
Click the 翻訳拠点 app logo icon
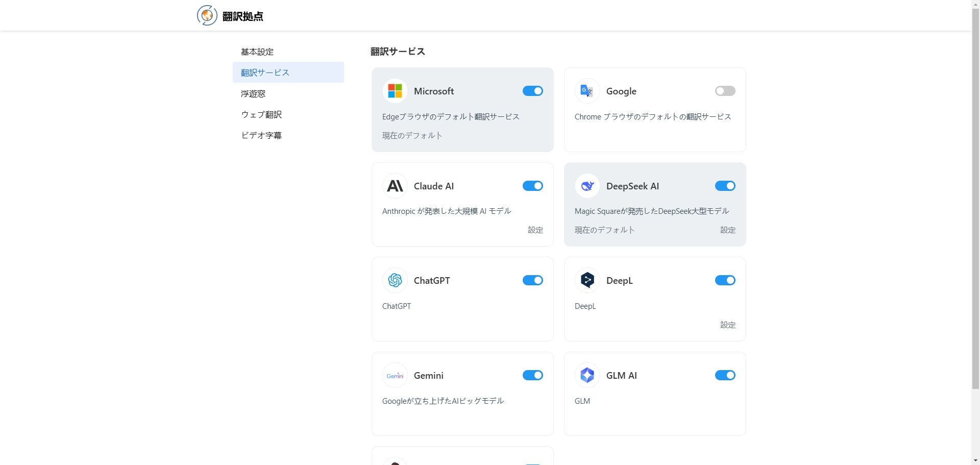207,15
